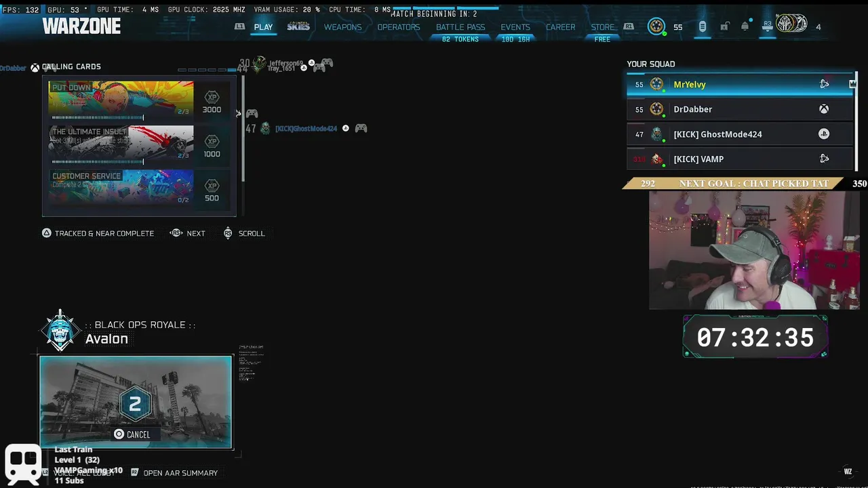Click the Avalon map thumbnail
The height and width of the screenshot is (488, 868).
tap(136, 403)
